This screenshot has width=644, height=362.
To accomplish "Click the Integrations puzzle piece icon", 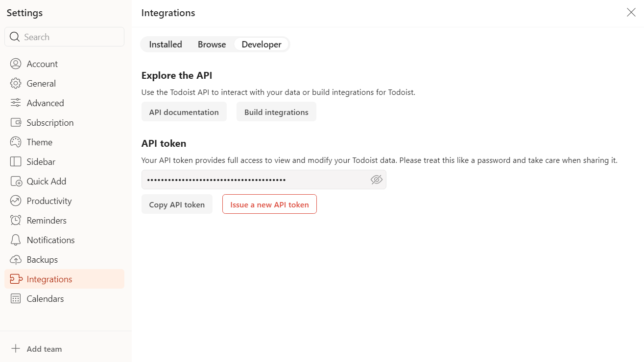I will (x=15, y=279).
